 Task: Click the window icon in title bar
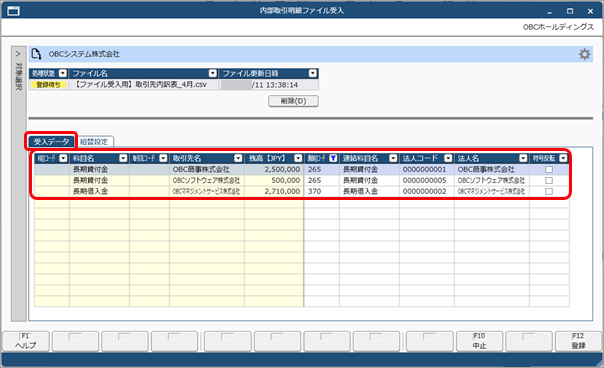coord(13,10)
